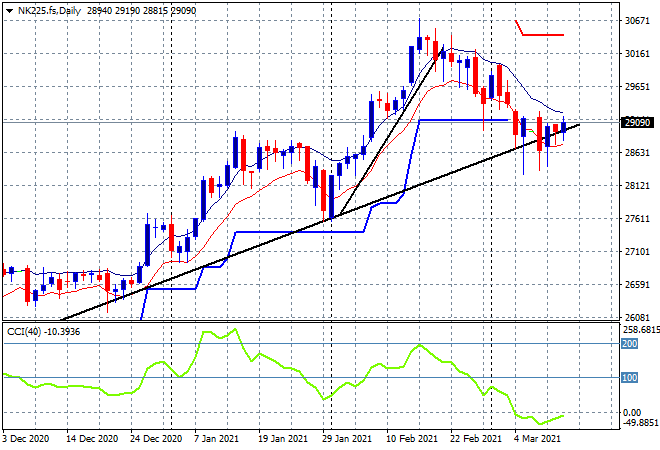660x450 pixels.
Task: Click the date label 4 Mar 2021
Action: coord(537,439)
